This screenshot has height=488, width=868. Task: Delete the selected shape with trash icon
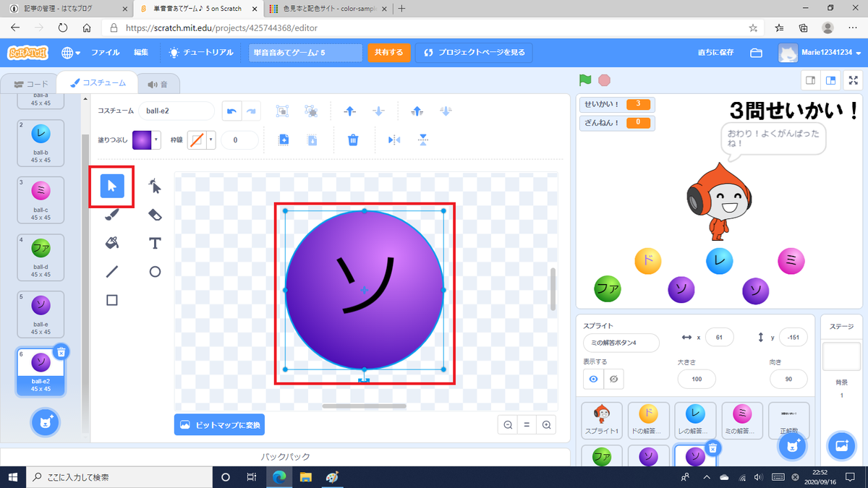tap(353, 140)
